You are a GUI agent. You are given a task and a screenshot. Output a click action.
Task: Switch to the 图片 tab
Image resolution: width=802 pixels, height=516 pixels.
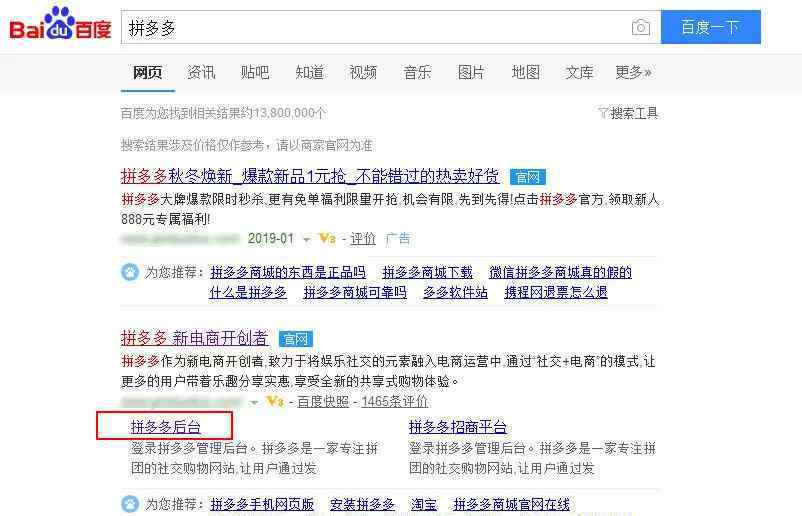pos(471,73)
